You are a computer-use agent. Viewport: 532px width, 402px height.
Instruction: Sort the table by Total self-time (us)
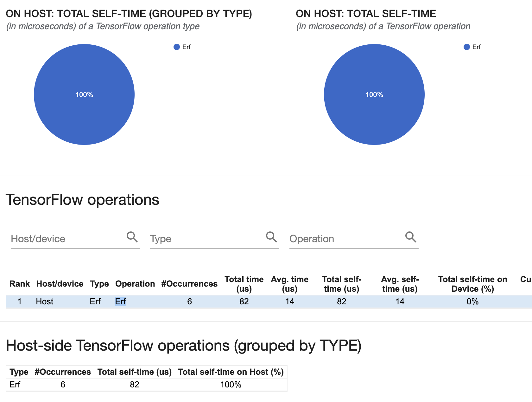(x=341, y=284)
